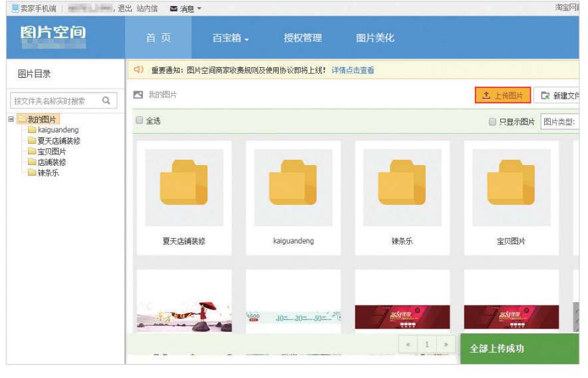Switch to the 图片美化 tab
The height and width of the screenshot is (378, 588).
[375, 39]
